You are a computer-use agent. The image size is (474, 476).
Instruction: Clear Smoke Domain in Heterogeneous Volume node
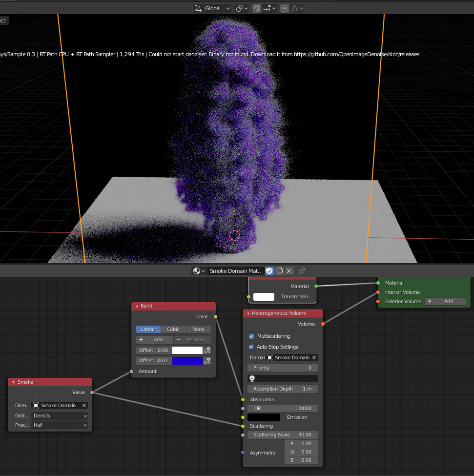[x=314, y=357]
